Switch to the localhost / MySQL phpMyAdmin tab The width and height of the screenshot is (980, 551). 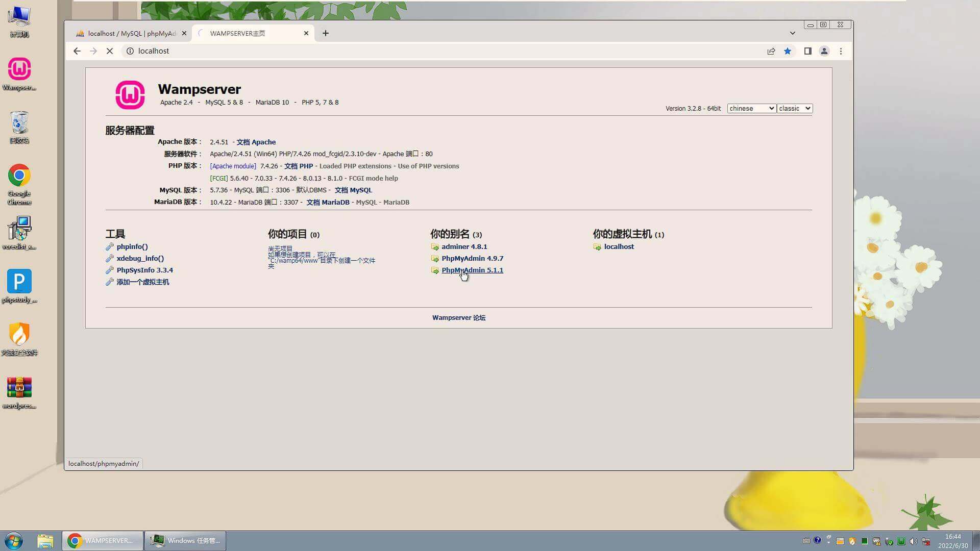click(x=132, y=33)
